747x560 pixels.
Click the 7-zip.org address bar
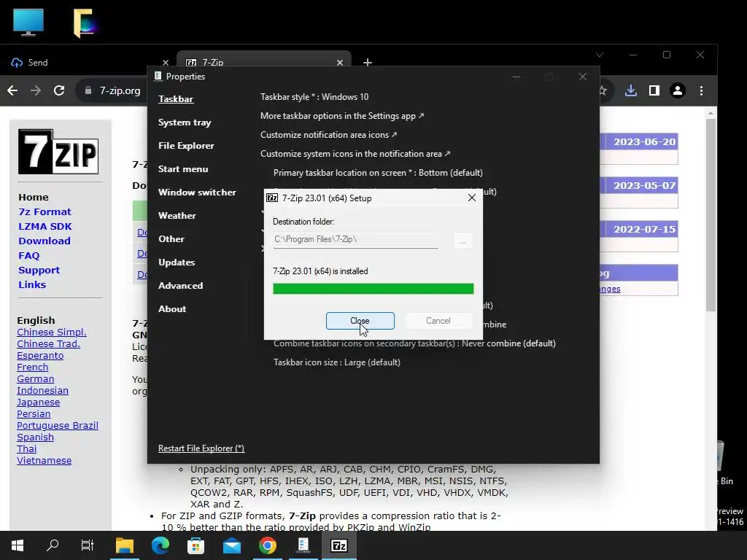pos(120,90)
